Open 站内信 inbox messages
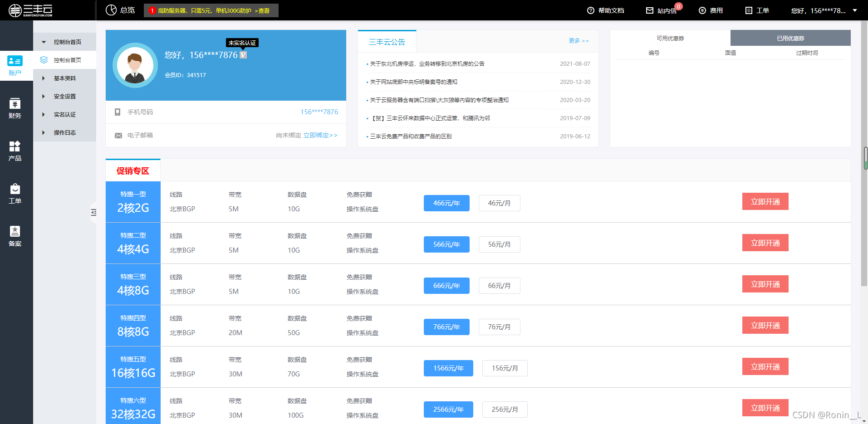Image resolution: width=868 pixels, height=424 pixels. point(662,10)
